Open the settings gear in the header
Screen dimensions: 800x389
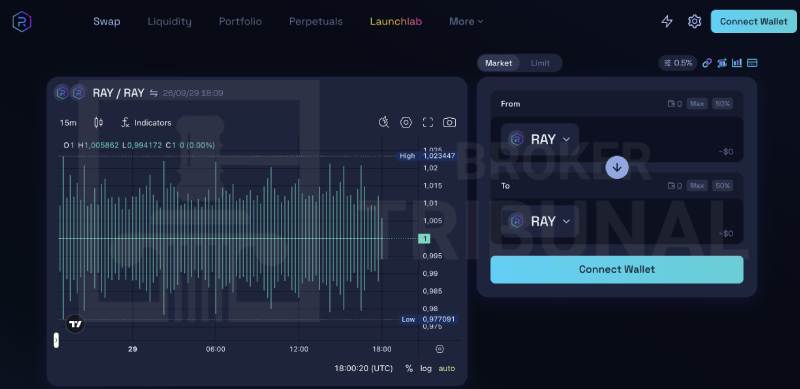694,21
